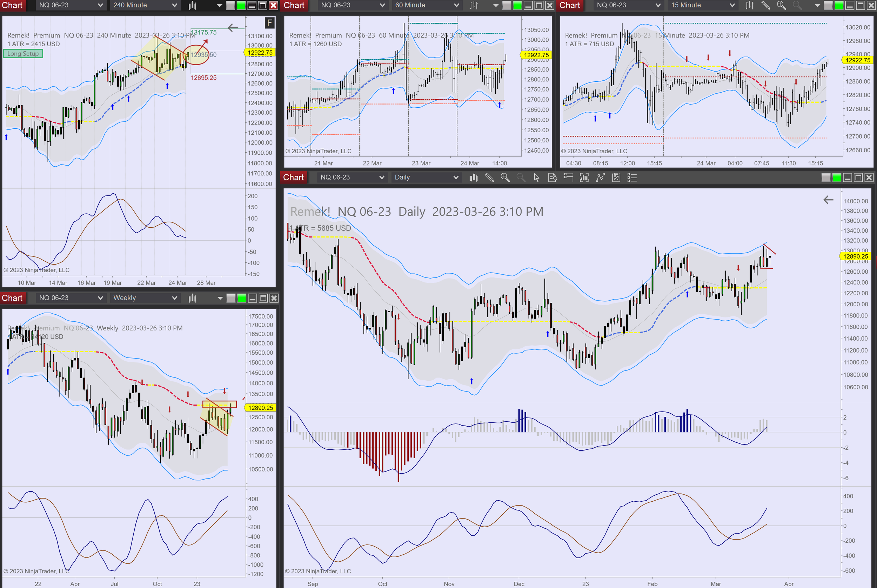Select the cursor pointer tool in Daily chart
Screen dimensions: 877x588
pyautogui.click(x=536, y=178)
